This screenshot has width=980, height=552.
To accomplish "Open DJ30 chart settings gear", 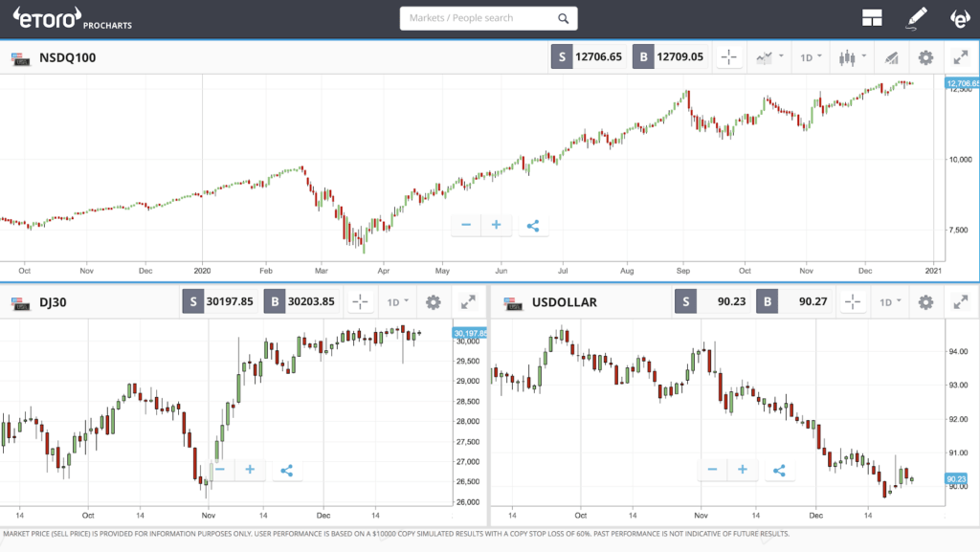I will (434, 302).
